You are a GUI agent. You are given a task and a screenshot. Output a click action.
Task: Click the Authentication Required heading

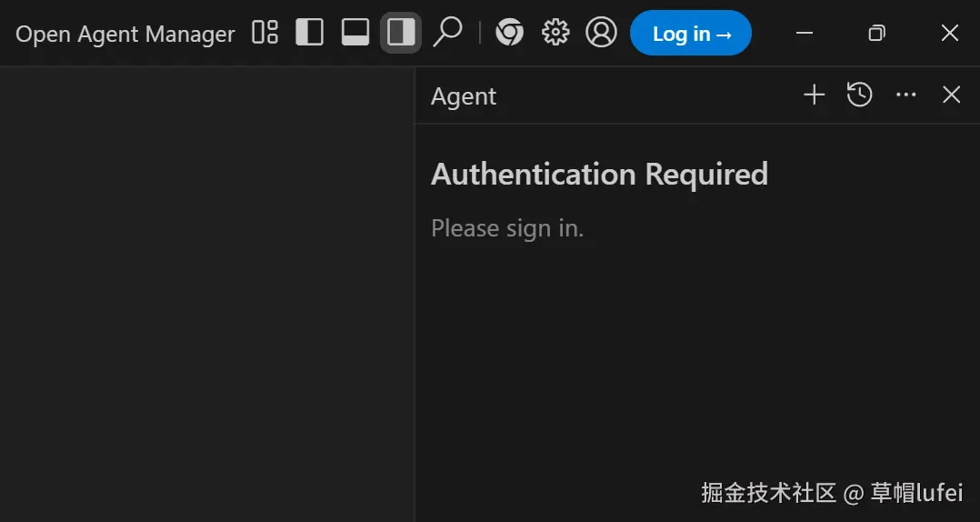point(599,174)
